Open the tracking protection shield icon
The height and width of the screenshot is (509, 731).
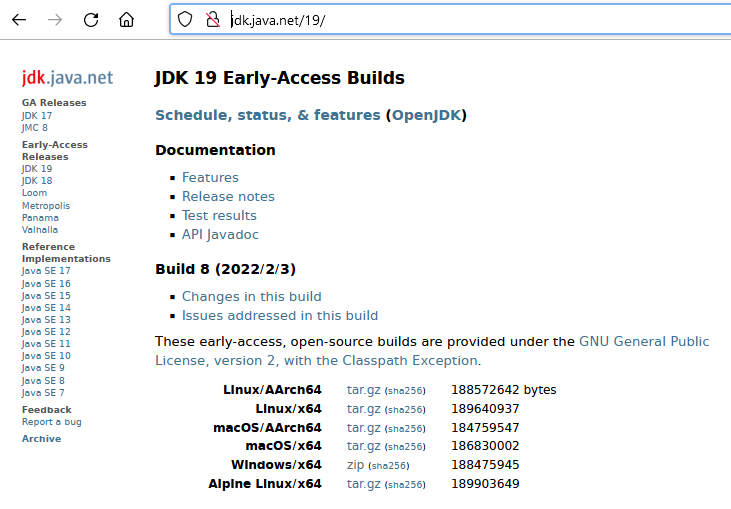(x=185, y=20)
